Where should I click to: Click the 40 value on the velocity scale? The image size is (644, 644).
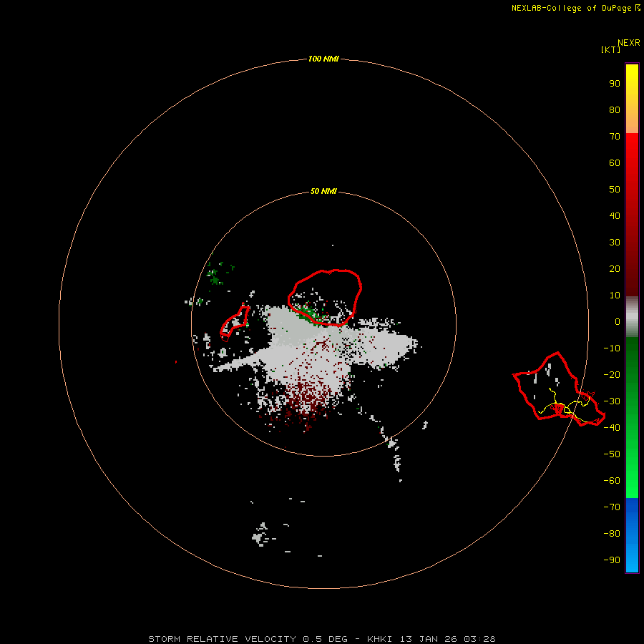click(x=615, y=216)
